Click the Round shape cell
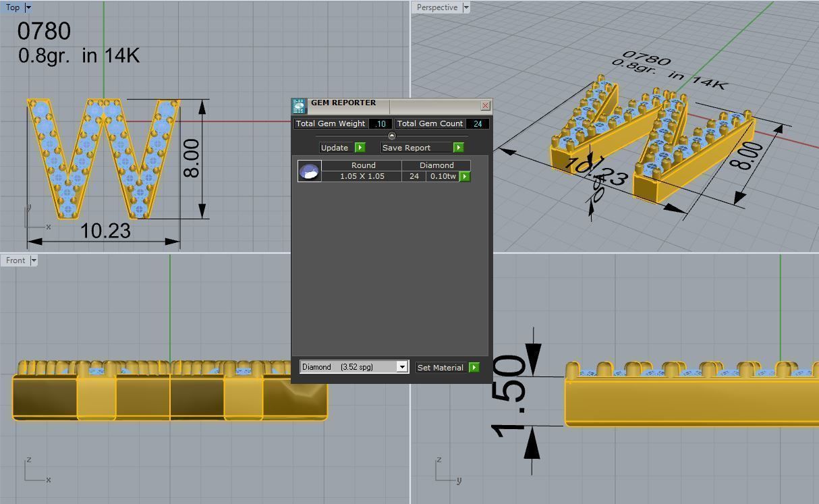 coord(363,165)
